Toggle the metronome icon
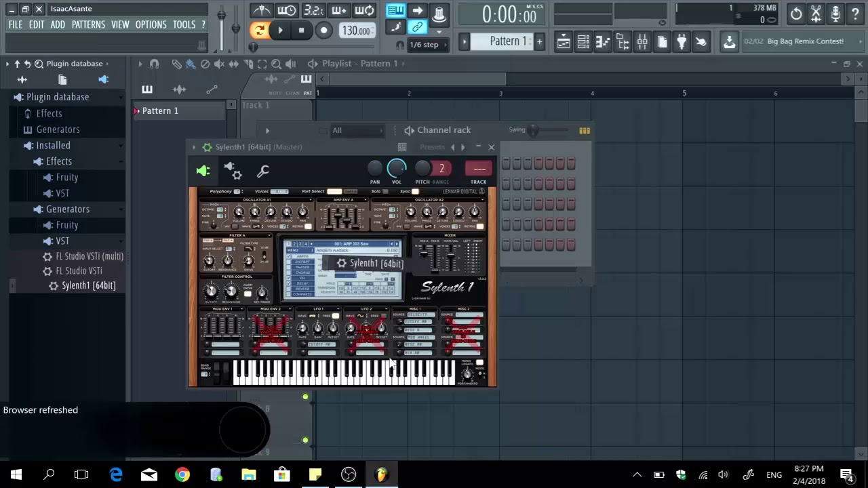The height and width of the screenshot is (488, 868). coord(261,10)
